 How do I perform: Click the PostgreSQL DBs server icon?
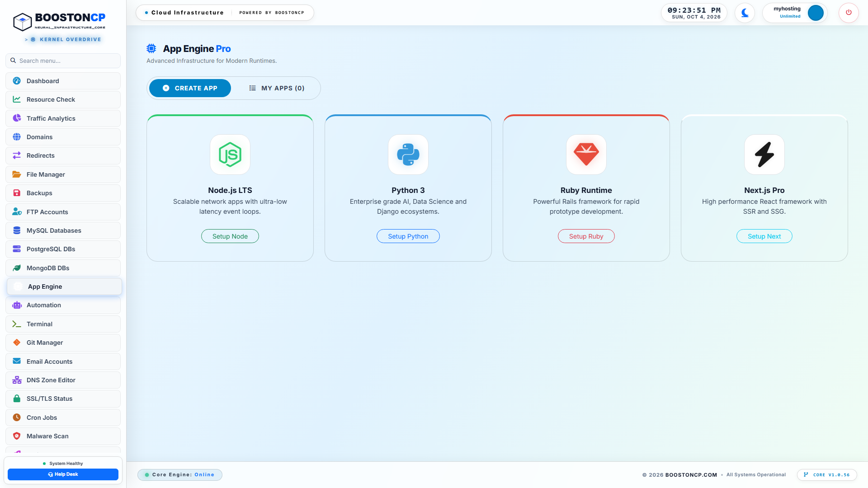point(17,249)
